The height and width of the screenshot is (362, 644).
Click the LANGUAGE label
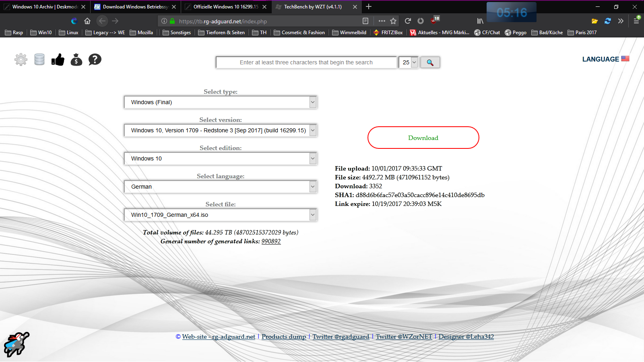601,59
